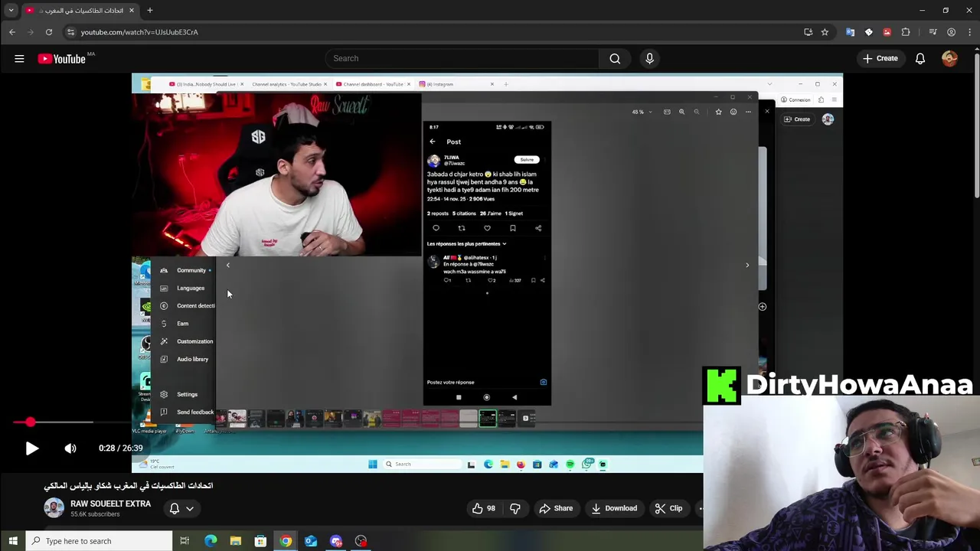Click the 55.6K subscribers text
Viewport: 980px width, 551px height.
click(95, 514)
